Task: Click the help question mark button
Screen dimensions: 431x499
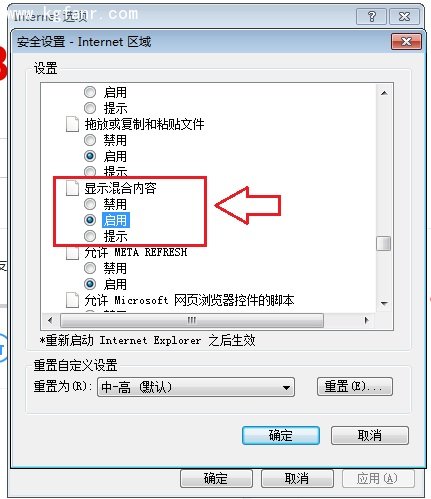Action: [x=371, y=16]
